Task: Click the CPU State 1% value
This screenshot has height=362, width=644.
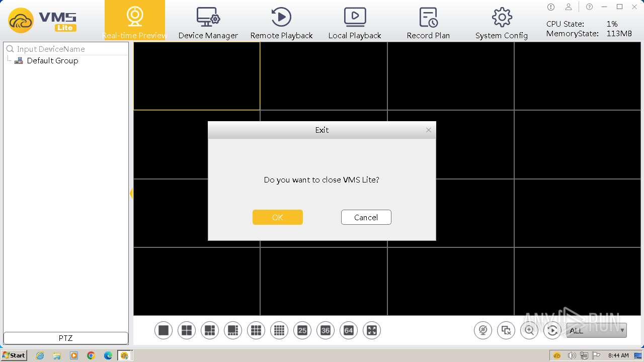Action: [x=612, y=24]
